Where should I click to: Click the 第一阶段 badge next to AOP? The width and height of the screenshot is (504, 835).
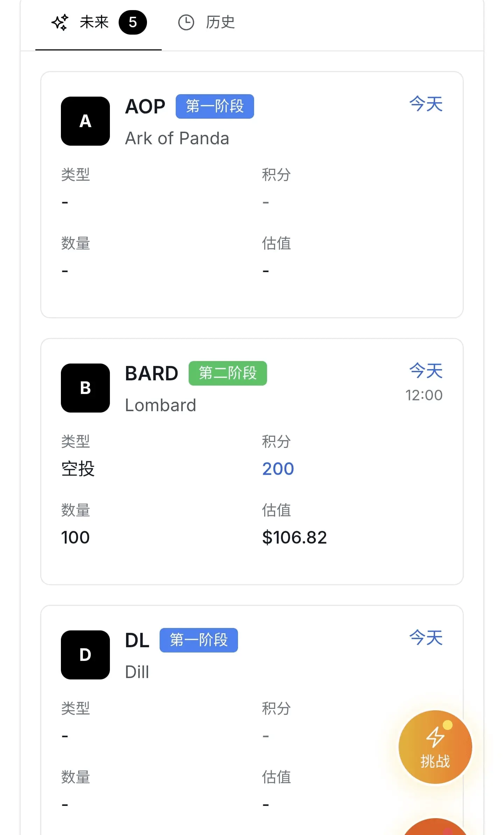tap(215, 106)
